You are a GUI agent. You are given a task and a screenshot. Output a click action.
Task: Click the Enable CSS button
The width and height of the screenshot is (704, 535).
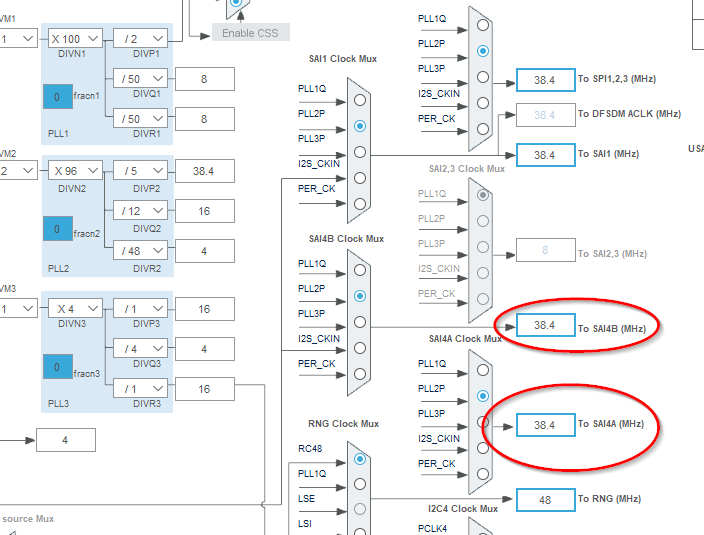pyautogui.click(x=251, y=33)
